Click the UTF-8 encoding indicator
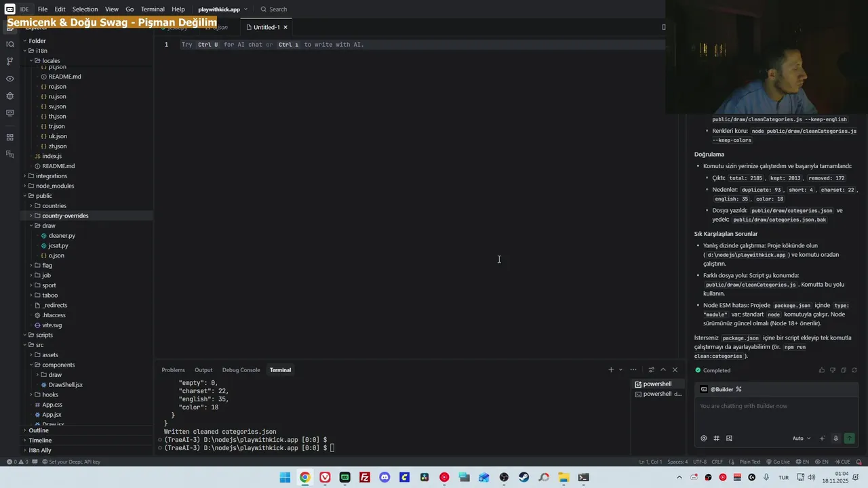Image resolution: width=868 pixels, height=488 pixels. [x=700, y=462]
